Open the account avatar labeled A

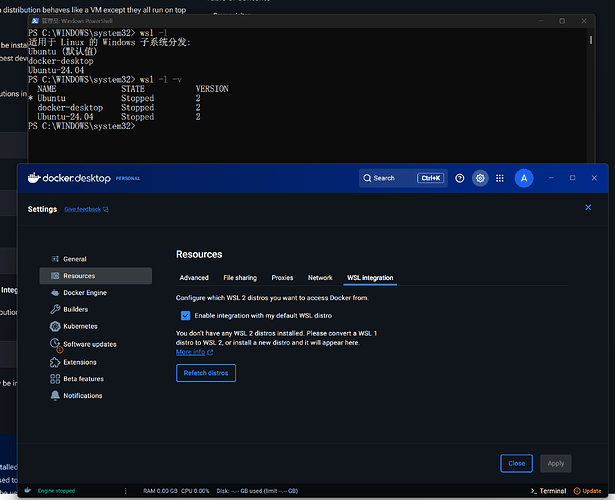tap(524, 178)
